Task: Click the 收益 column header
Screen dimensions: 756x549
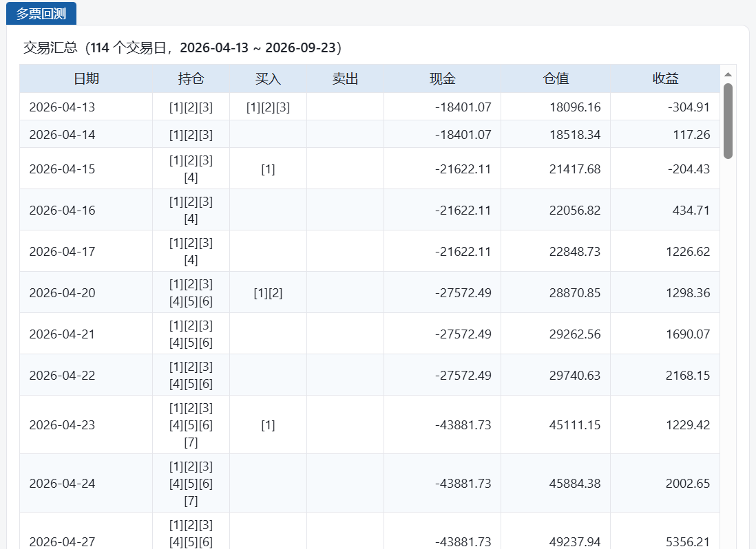Action: (x=665, y=78)
